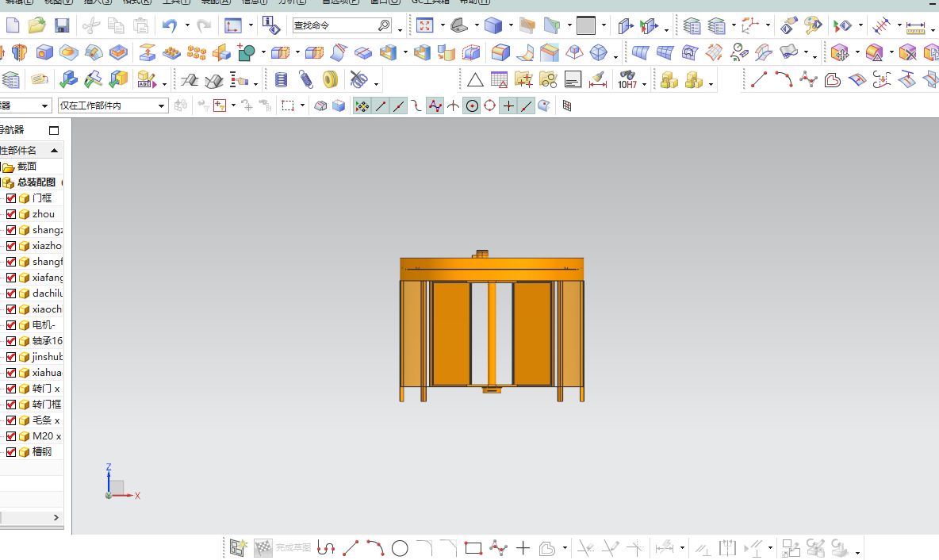Select the Studio Spline tool in bottom toolbar

(x=498, y=548)
